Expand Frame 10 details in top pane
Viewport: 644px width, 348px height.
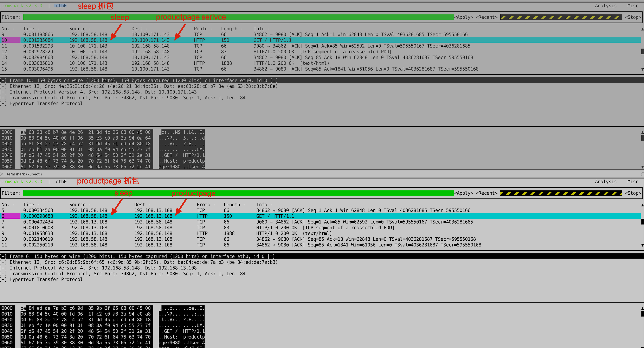(3, 80)
